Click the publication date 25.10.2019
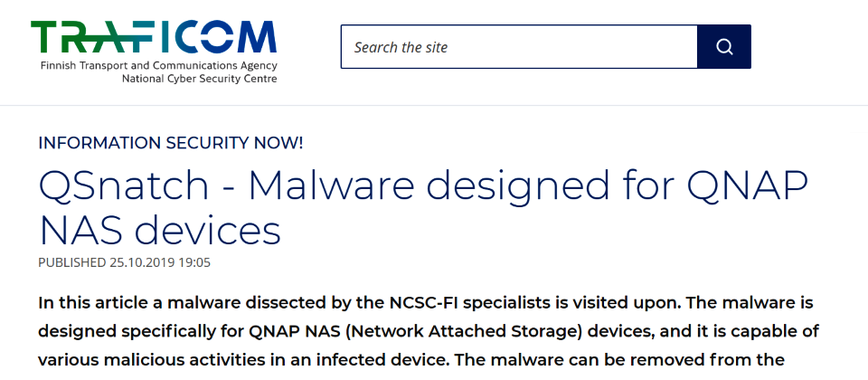This screenshot has height=380, width=868. (142, 262)
